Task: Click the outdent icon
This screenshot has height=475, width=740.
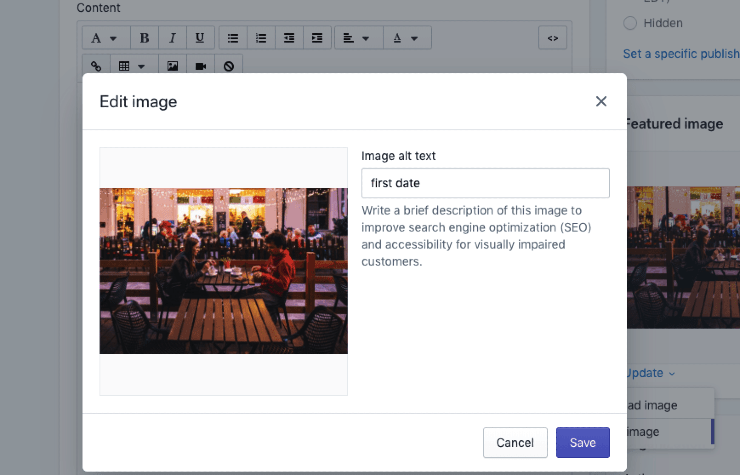Action: pos(289,38)
